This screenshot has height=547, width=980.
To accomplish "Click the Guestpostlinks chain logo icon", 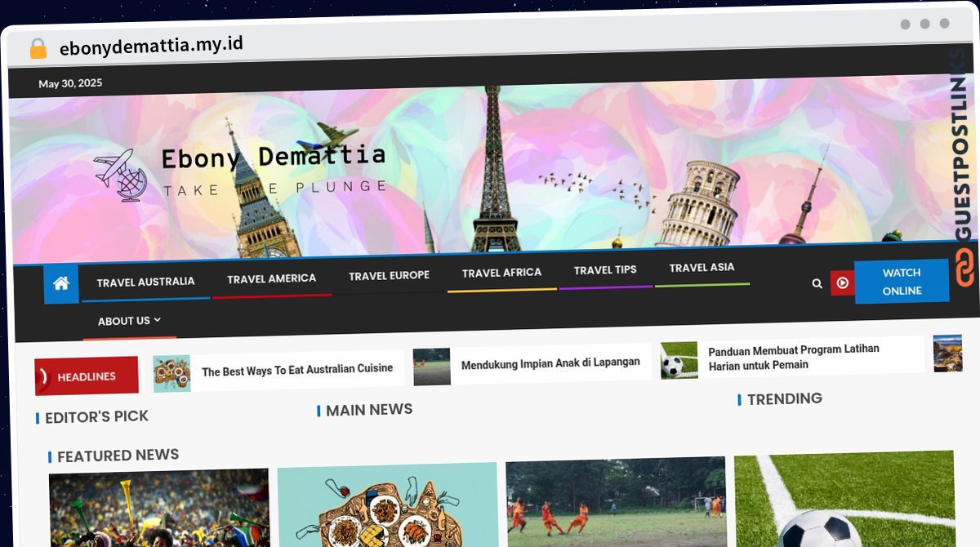I will (x=964, y=268).
